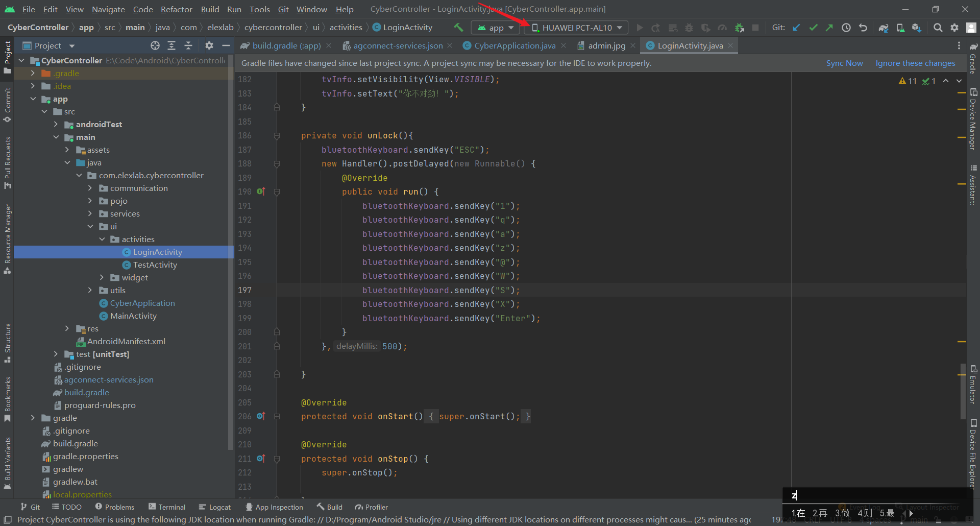This screenshot has width=980, height=526.
Task: Select AndroidManifest.xml in project tree
Action: pos(126,341)
